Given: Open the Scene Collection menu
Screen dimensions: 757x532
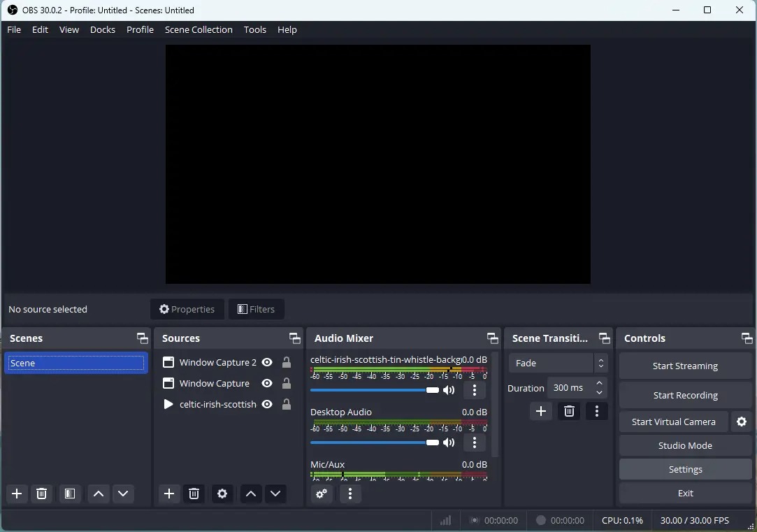Looking at the screenshot, I should click(199, 29).
